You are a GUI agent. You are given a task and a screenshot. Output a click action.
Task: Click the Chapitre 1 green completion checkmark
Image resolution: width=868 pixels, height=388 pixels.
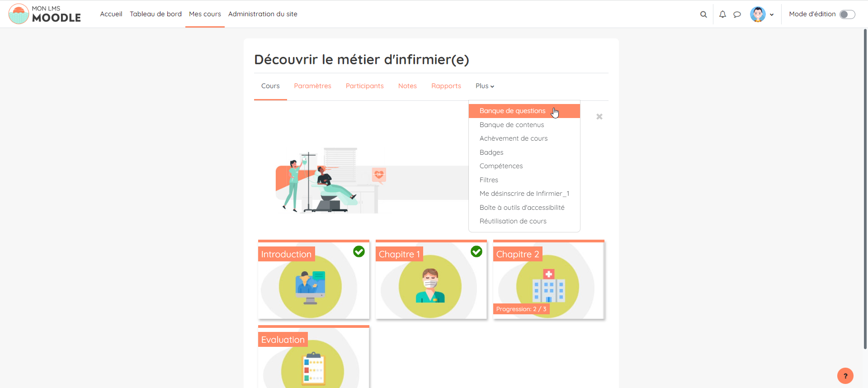point(476,251)
